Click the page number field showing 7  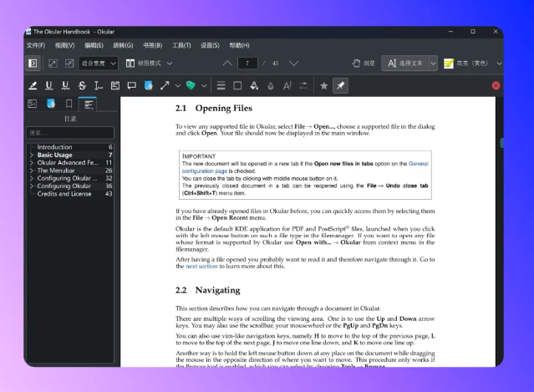point(247,64)
